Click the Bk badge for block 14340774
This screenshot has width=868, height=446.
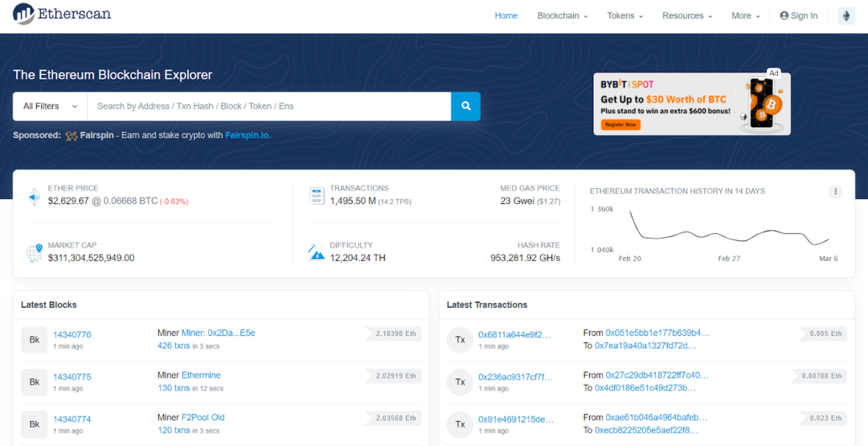(35, 424)
